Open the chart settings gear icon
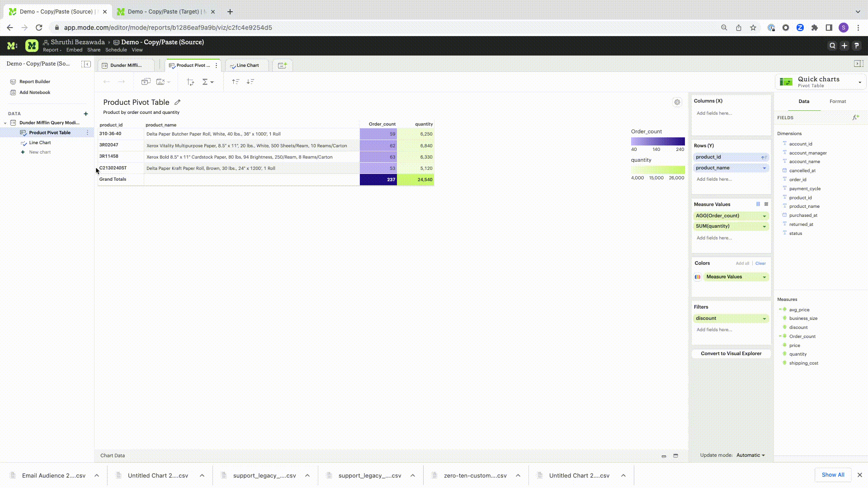 tap(677, 102)
